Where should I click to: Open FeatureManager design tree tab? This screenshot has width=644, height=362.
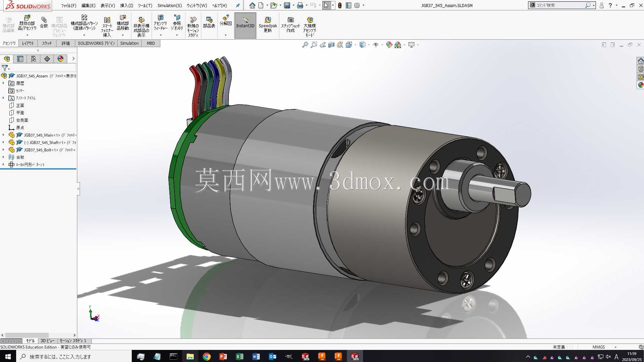(7, 59)
